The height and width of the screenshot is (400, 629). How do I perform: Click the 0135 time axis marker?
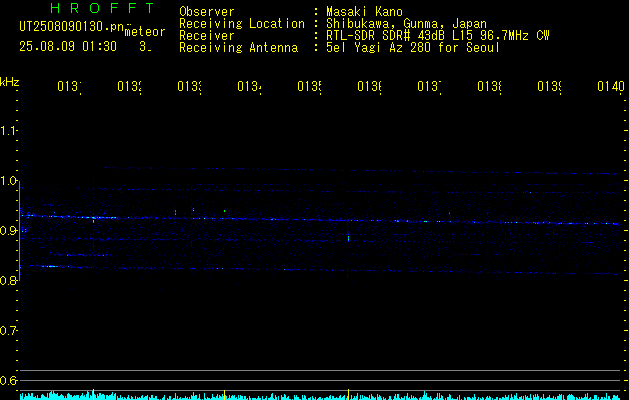[309, 86]
